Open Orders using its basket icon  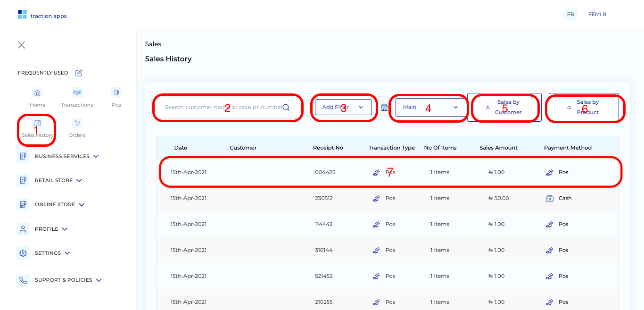[77, 123]
